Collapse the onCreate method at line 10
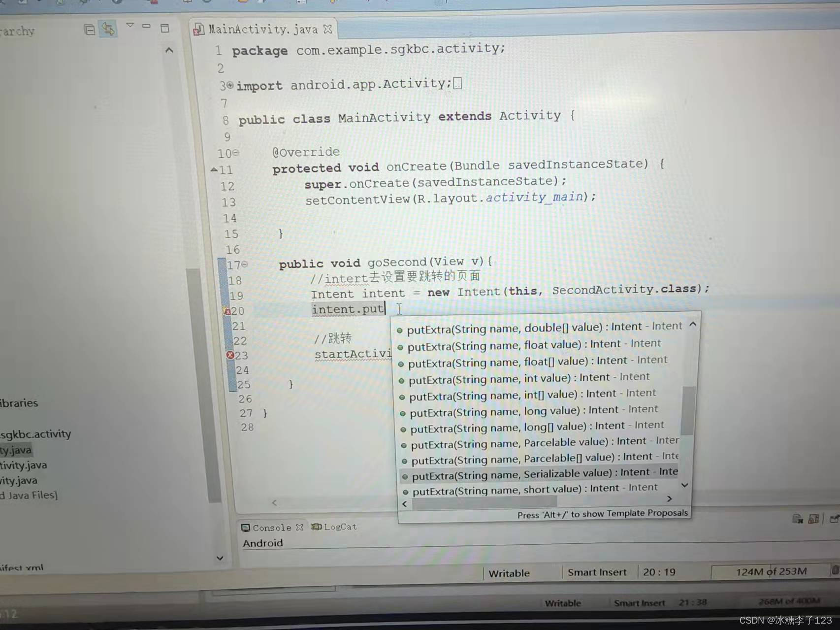The width and height of the screenshot is (840, 630). 236,153
